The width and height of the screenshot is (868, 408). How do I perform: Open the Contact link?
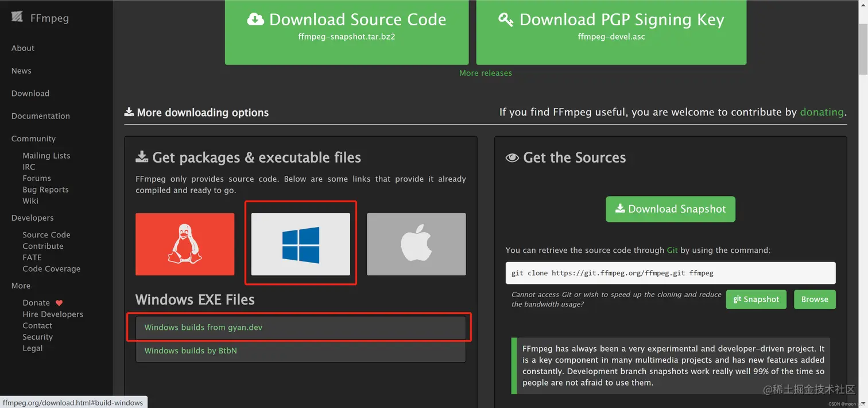[x=37, y=326]
